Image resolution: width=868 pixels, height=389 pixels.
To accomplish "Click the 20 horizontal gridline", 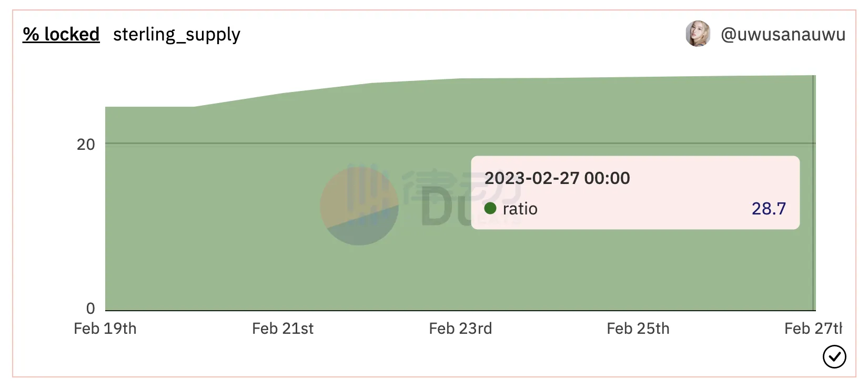I will click(x=263, y=143).
